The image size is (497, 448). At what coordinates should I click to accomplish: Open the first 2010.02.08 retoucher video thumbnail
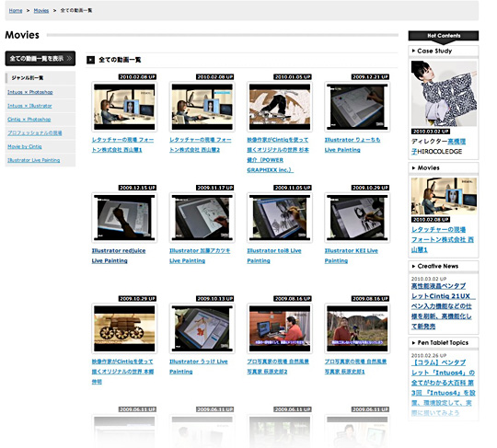tap(124, 107)
